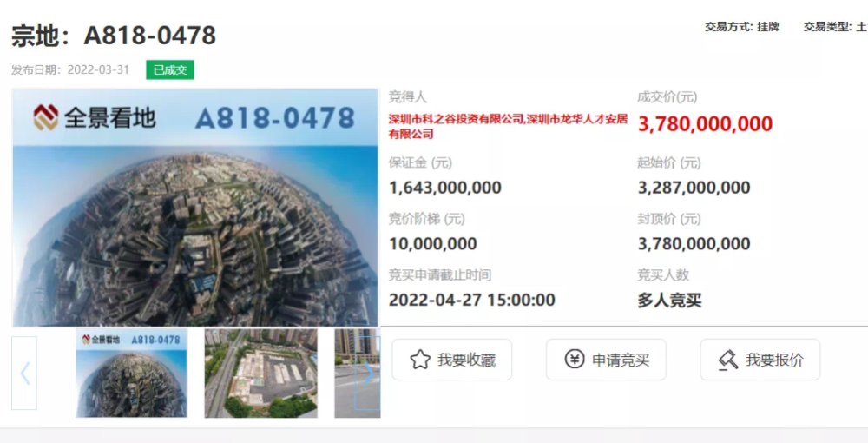The height and width of the screenshot is (443, 868).
Task: Show previous thumbnails with left arrow
Action: point(24,373)
